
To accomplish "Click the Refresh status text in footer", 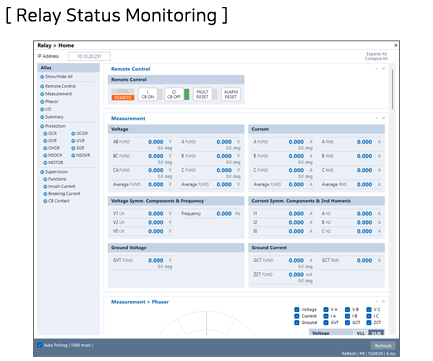I will [369, 354].
